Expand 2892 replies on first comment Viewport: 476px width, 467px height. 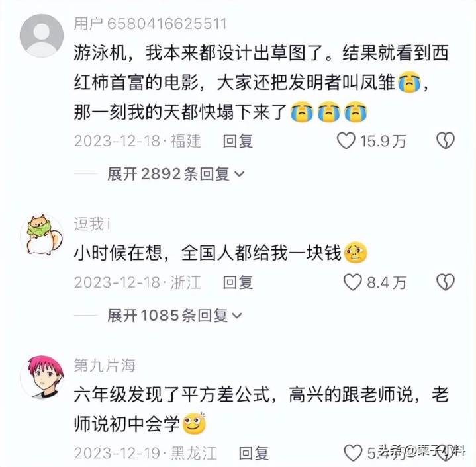pos(175,174)
